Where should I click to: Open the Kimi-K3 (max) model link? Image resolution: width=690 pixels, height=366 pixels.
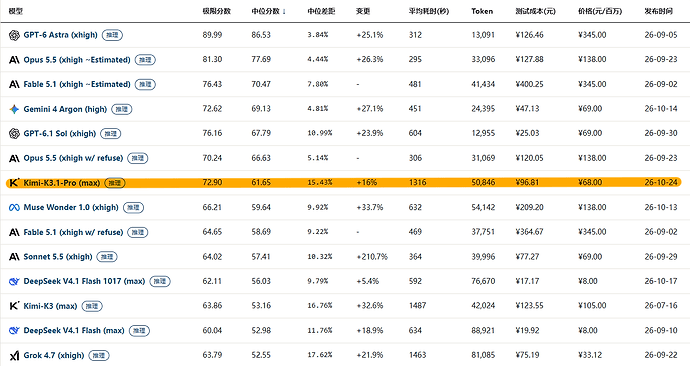click(x=50, y=306)
